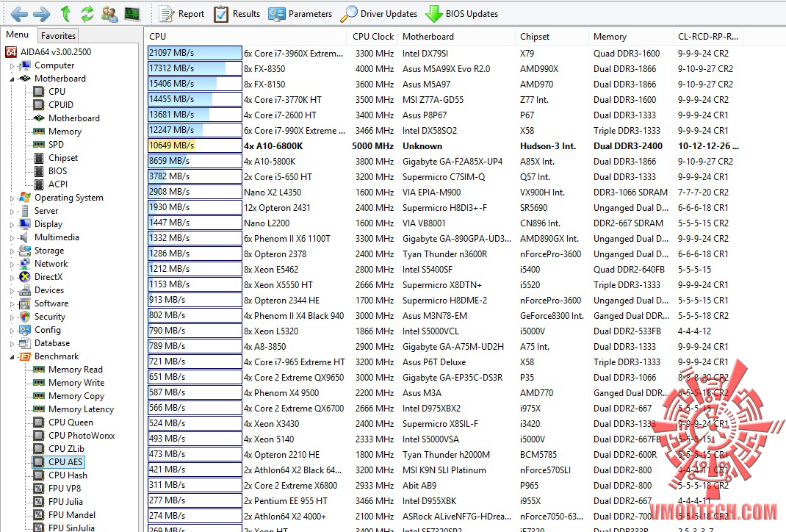Click the Security shield icon

(24, 317)
